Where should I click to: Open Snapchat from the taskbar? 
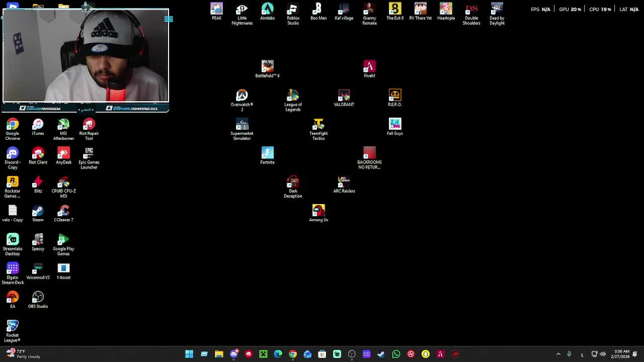426,354
